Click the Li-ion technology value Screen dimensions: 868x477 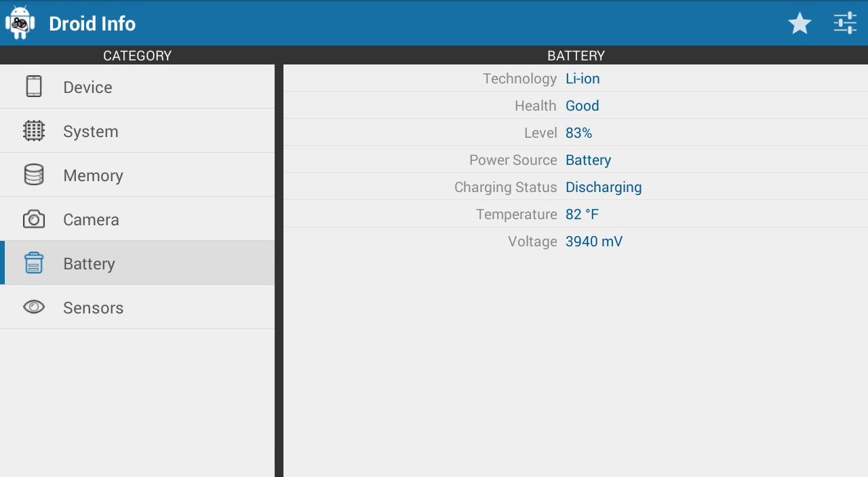(x=582, y=78)
